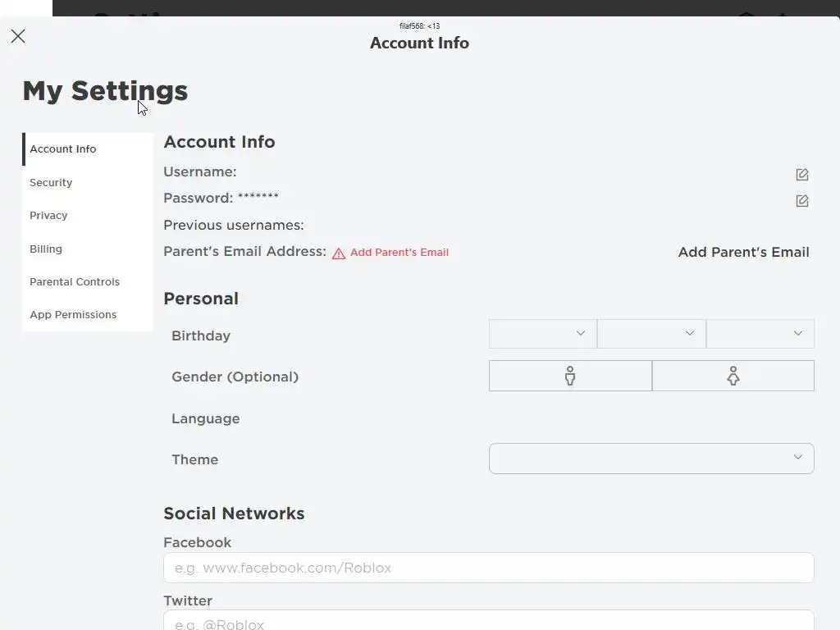The height and width of the screenshot is (630, 840).
Task: Select the male gender icon
Action: (570, 376)
